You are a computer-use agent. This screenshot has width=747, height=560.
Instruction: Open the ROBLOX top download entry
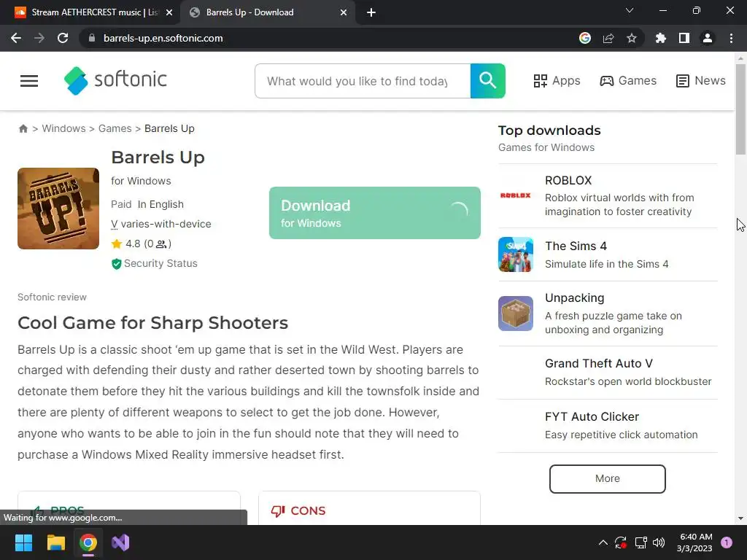pyautogui.click(x=608, y=195)
